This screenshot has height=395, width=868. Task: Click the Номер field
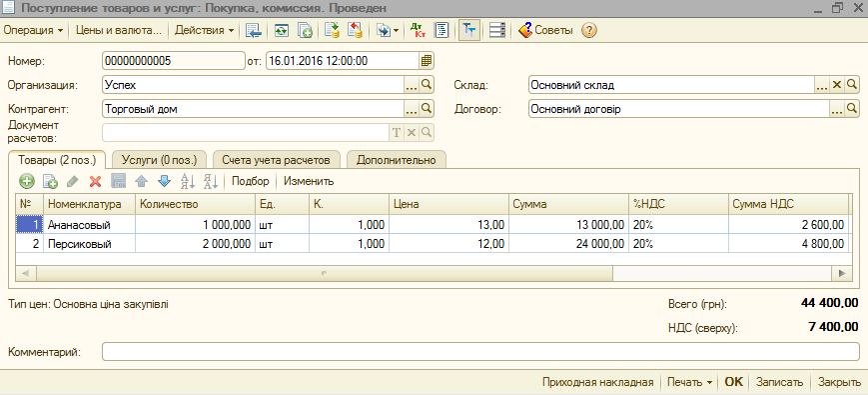(x=173, y=60)
